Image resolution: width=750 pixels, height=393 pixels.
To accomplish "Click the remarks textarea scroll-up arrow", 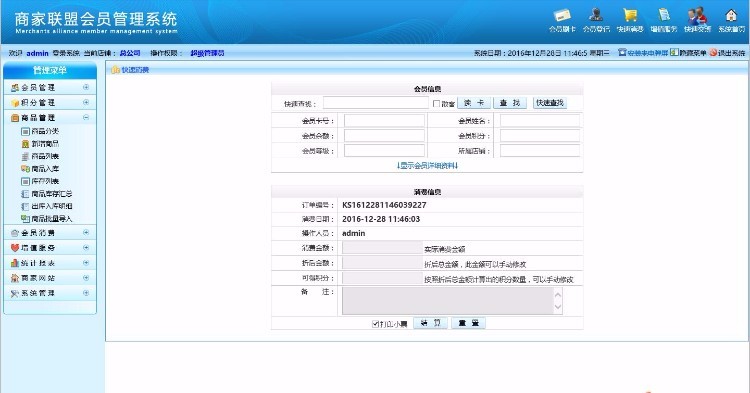I will (558, 294).
